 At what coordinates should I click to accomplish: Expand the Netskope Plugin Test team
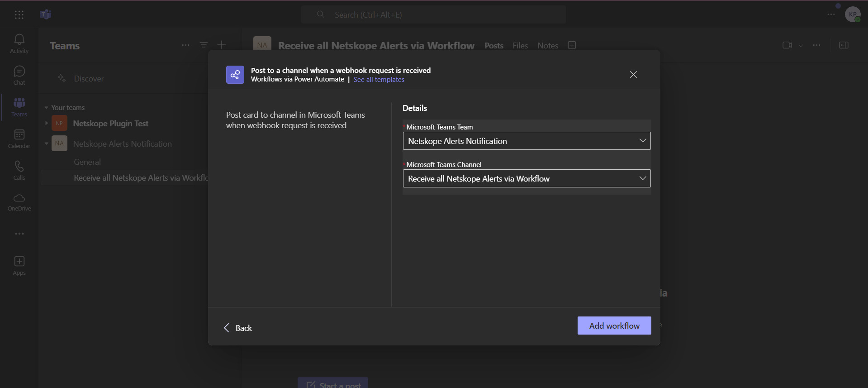(x=46, y=123)
